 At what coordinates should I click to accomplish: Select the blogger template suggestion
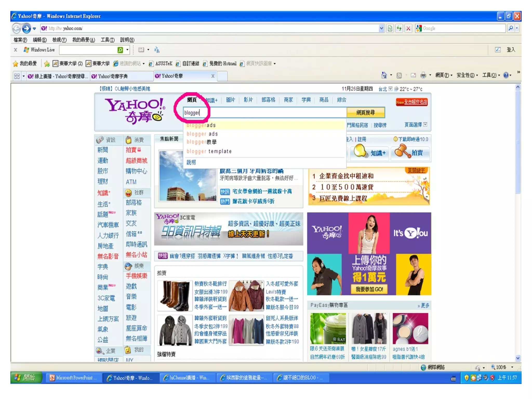(x=209, y=151)
